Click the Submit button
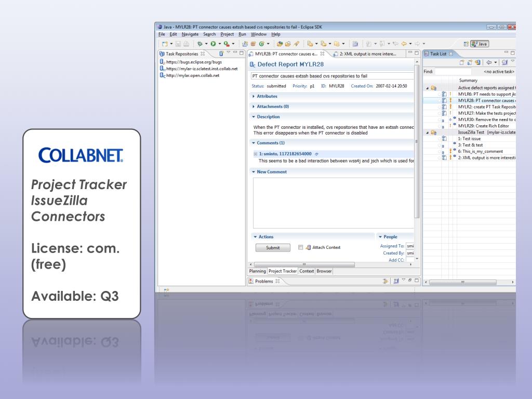 (273, 248)
